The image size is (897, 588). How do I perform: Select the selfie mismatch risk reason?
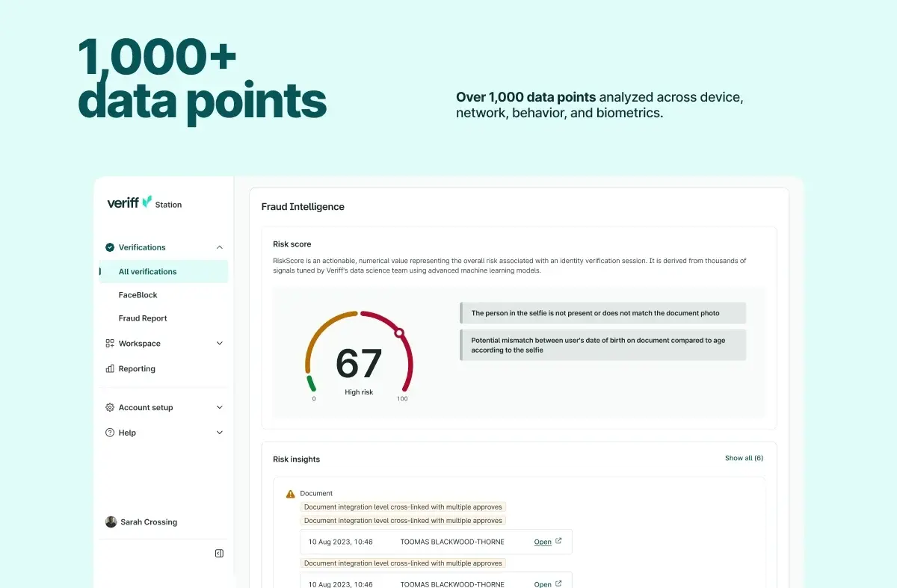coord(602,313)
